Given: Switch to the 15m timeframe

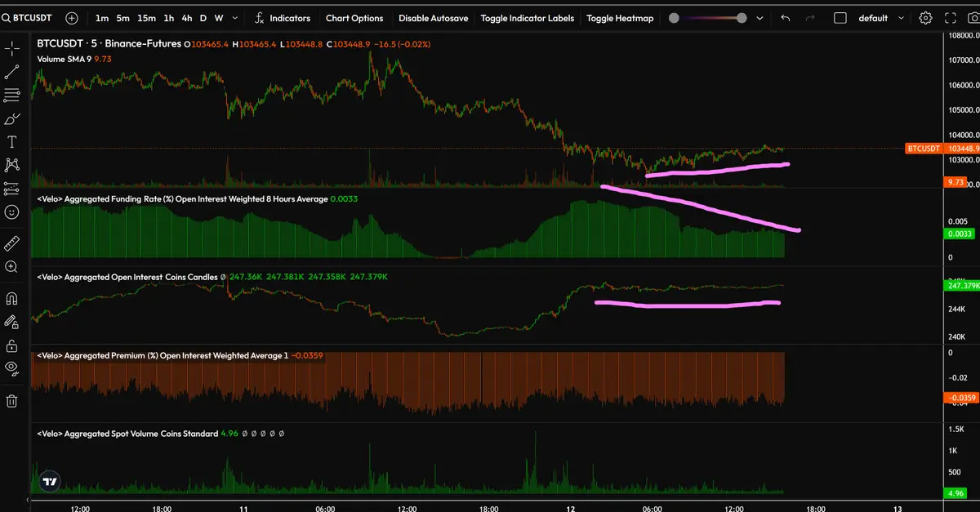Looking at the screenshot, I should [x=146, y=18].
